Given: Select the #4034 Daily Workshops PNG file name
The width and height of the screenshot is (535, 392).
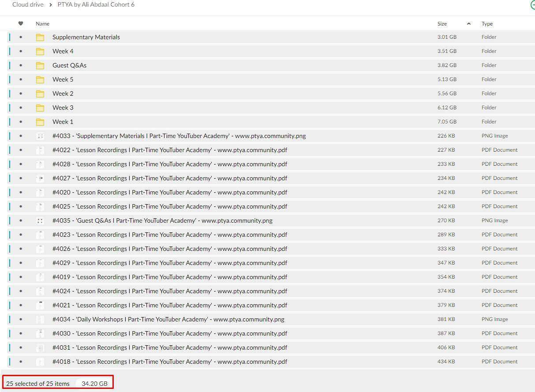Looking at the screenshot, I should (168, 319).
